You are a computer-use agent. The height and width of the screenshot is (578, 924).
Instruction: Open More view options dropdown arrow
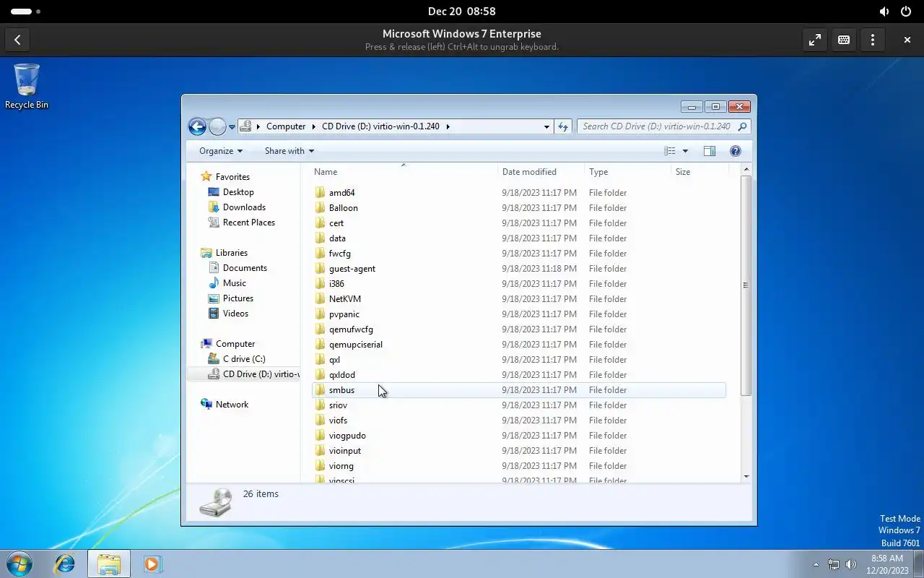click(685, 151)
